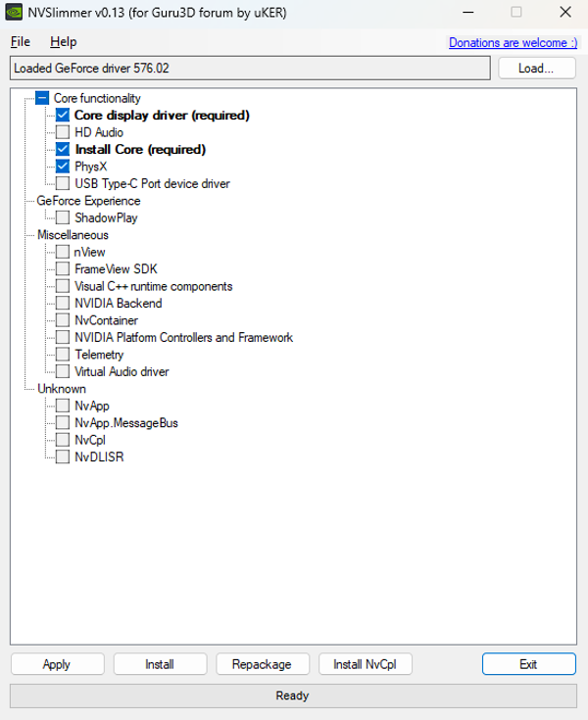Check the NvCpl box
This screenshot has height=720, width=588.
point(63,440)
